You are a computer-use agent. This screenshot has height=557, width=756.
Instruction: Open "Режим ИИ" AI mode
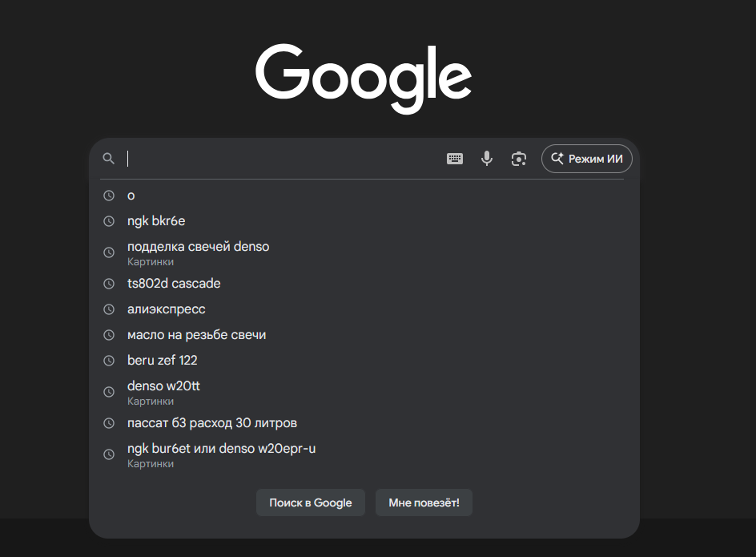pyautogui.click(x=587, y=159)
